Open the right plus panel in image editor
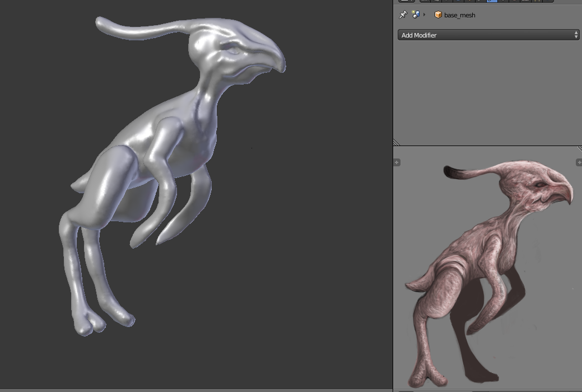The width and height of the screenshot is (582, 392). tap(579, 162)
